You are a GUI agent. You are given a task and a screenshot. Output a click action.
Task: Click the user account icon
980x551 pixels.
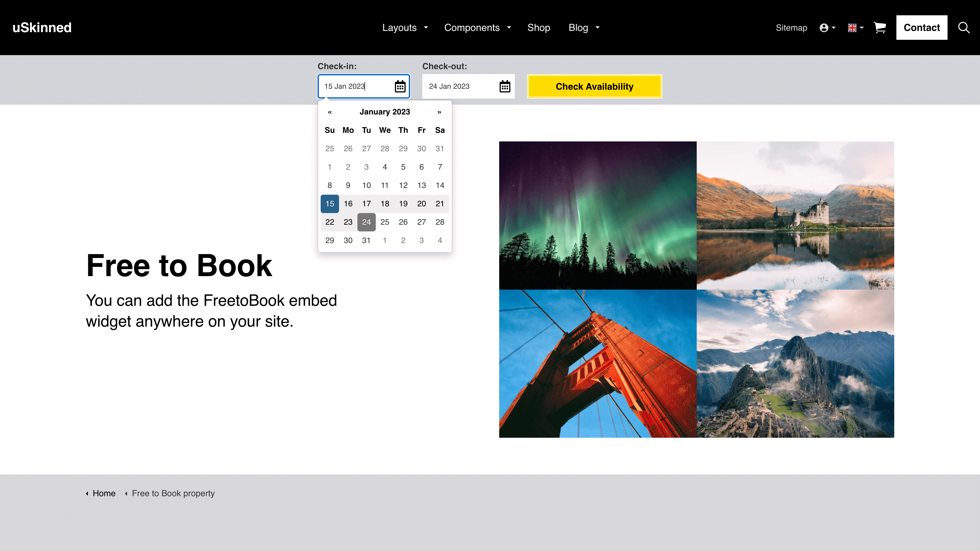point(824,27)
